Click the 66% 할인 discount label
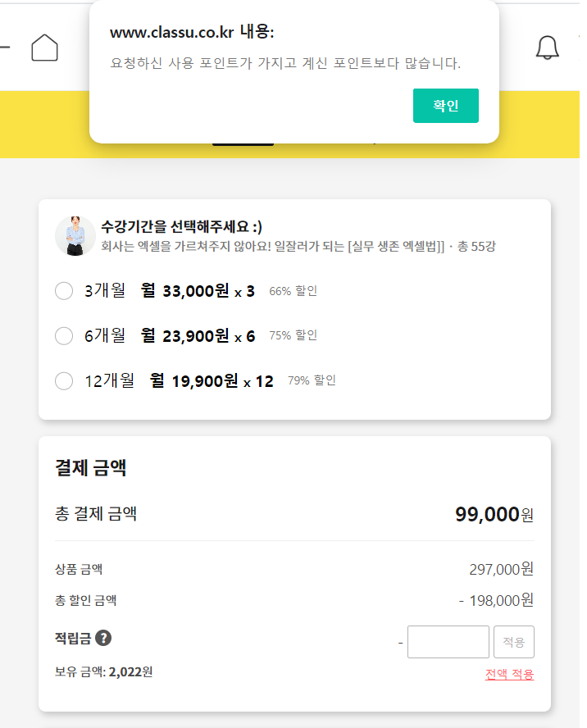Screen dimensions: 587x728 pyautogui.click(x=293, y=291)
